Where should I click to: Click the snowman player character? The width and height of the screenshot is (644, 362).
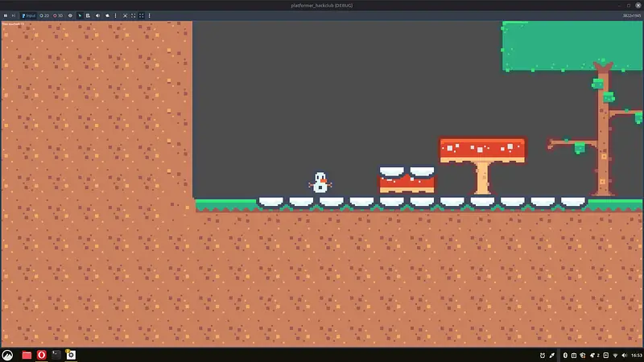(x=320, y=183)
